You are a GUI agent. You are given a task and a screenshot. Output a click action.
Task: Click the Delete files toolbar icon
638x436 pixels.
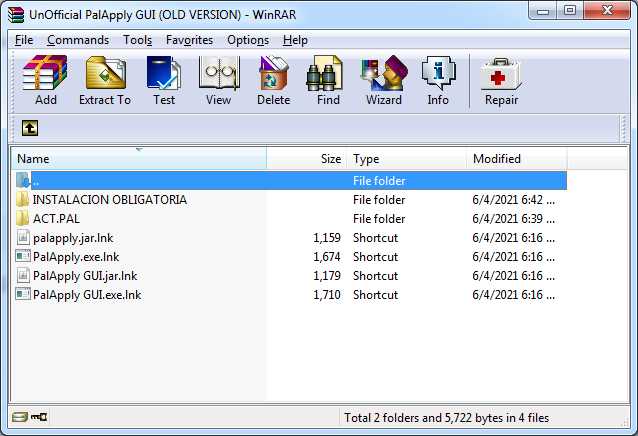pos(273,73)
